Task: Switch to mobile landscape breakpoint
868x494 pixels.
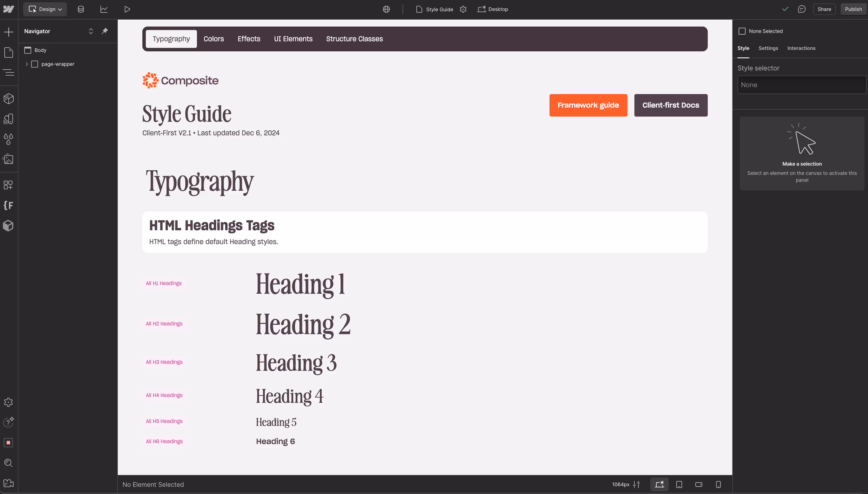Action: 699,484
